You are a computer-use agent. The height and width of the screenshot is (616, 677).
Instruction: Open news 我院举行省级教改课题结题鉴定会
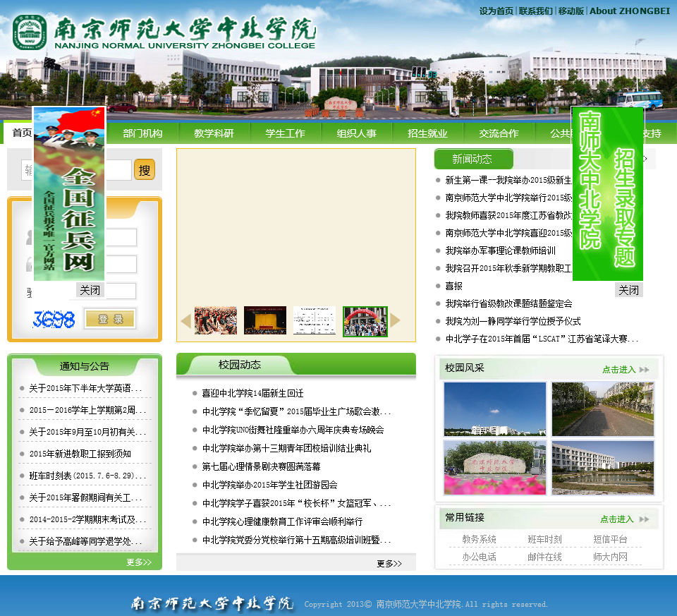[508, 303]
